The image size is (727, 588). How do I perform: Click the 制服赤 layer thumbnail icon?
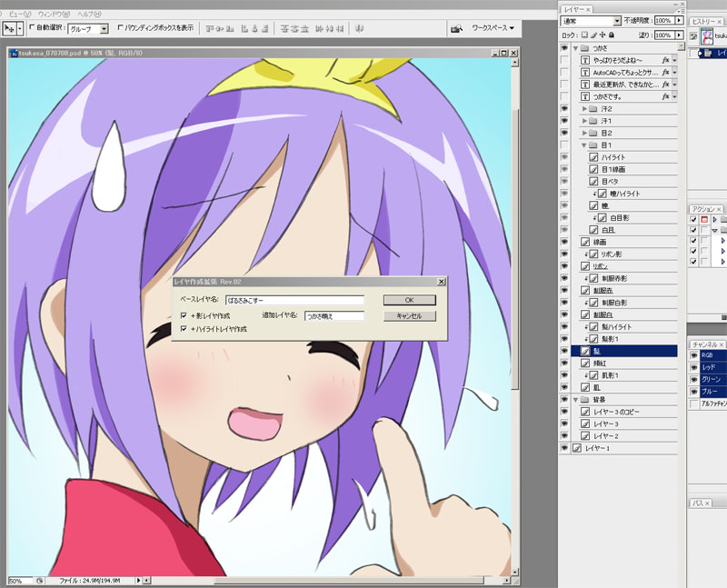tap(585, 290)
